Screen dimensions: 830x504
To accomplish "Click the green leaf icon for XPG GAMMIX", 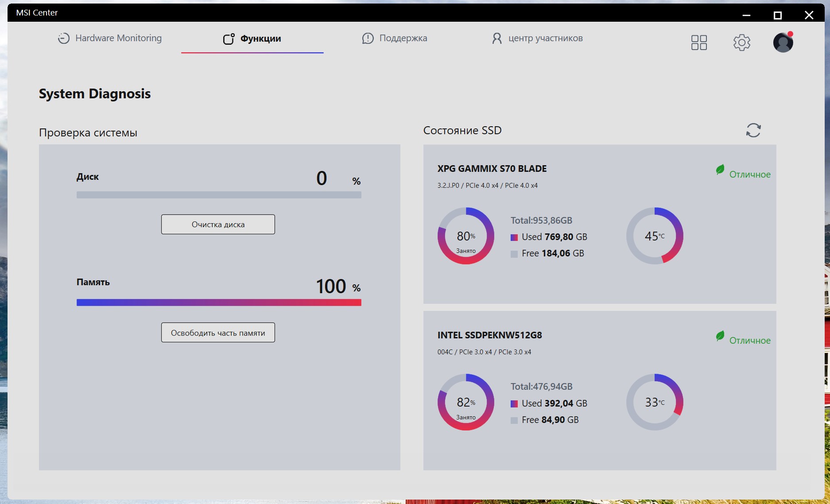I will (720, 170).
